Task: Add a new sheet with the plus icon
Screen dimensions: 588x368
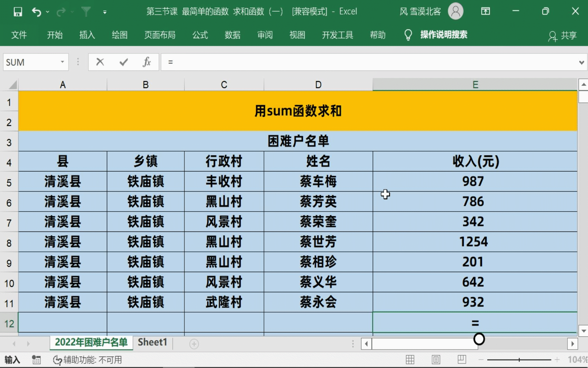Action: [194, 344]
